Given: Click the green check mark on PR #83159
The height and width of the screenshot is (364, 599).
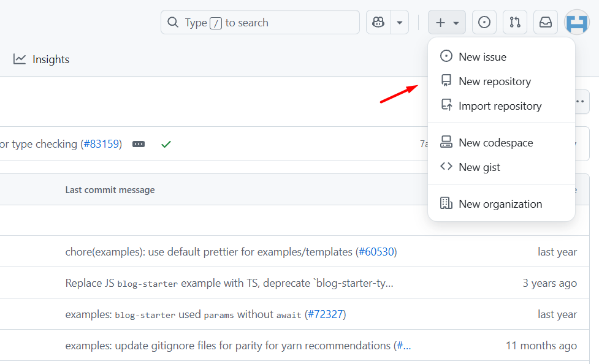Looking at the screenshot, I should pyautogui.click(x=166, y=144).
